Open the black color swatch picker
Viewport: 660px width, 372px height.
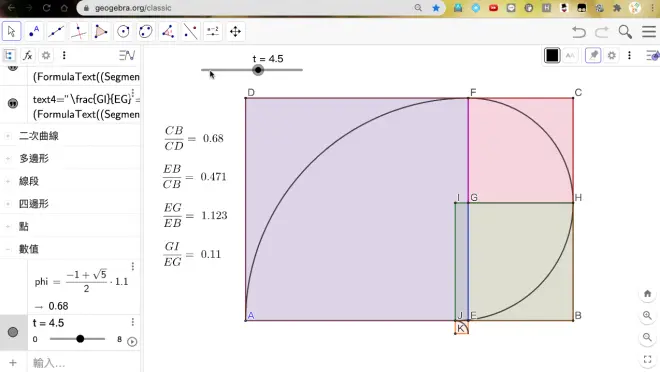pyautogui.click(x=552, y=55)
